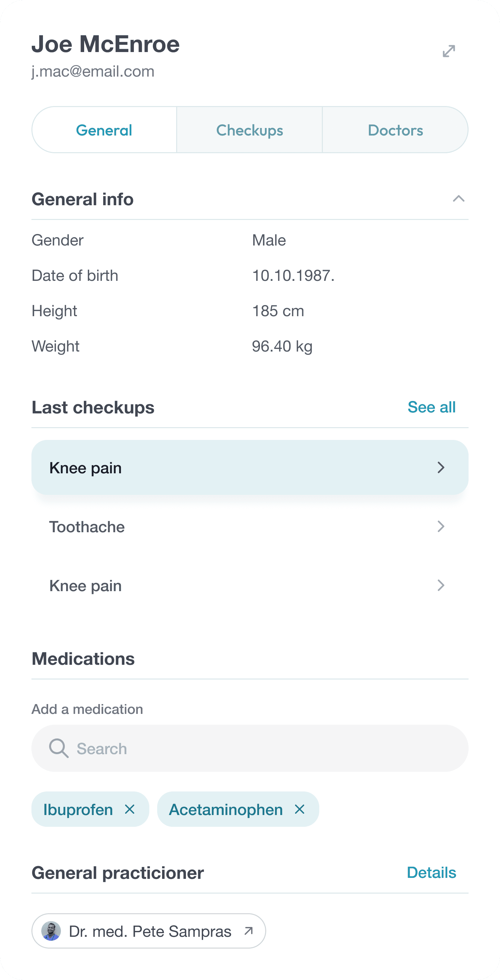Switch to the Checkups tab
The width and height of the screenshot is (500, 980).
250,130
